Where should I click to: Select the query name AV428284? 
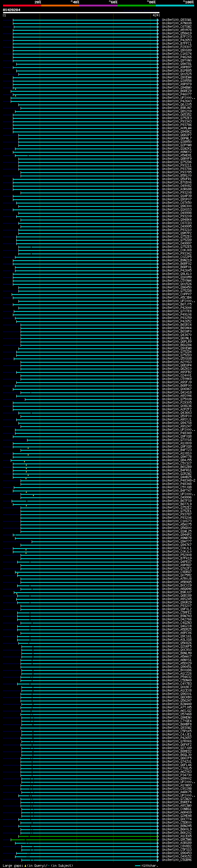pyautogui.click(x=11, y=10)
